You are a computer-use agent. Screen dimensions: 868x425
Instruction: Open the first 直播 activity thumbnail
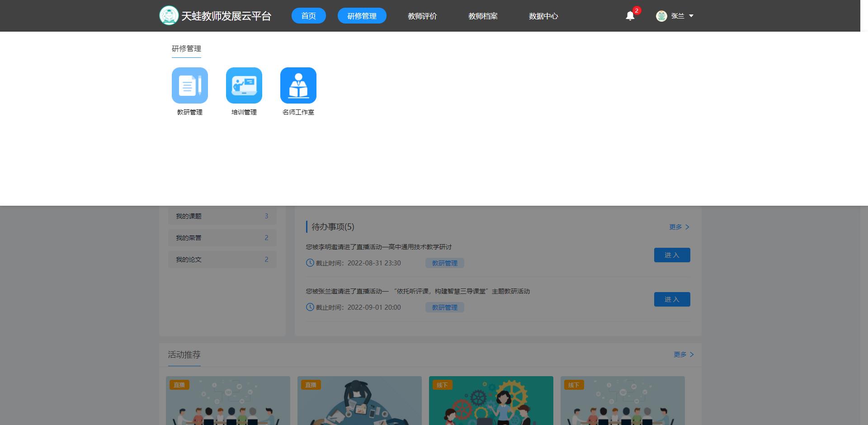[228, 401]
